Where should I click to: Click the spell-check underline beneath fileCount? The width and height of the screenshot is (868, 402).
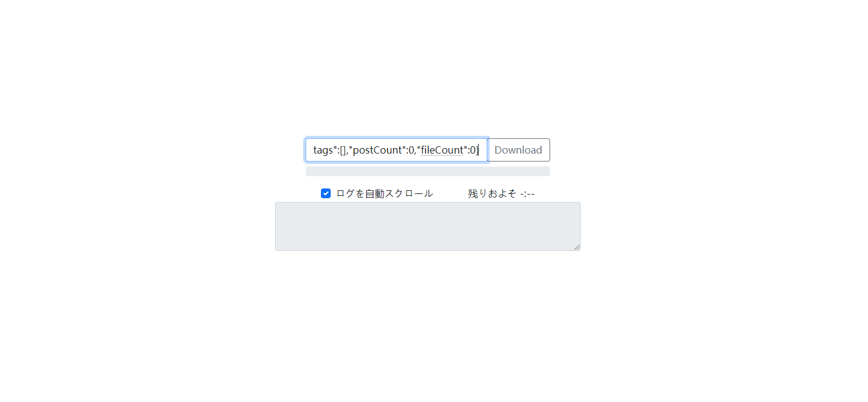point(442,155)
